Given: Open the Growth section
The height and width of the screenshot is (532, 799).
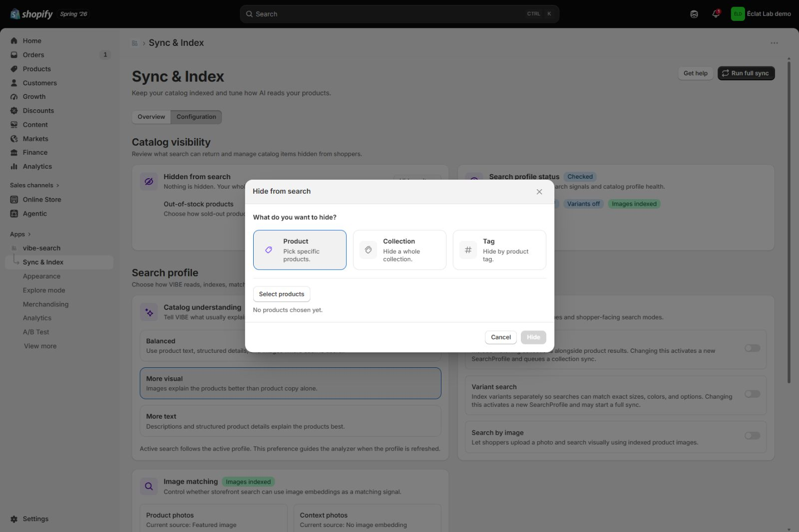Looking at the screenshot, I should (34, 96).
